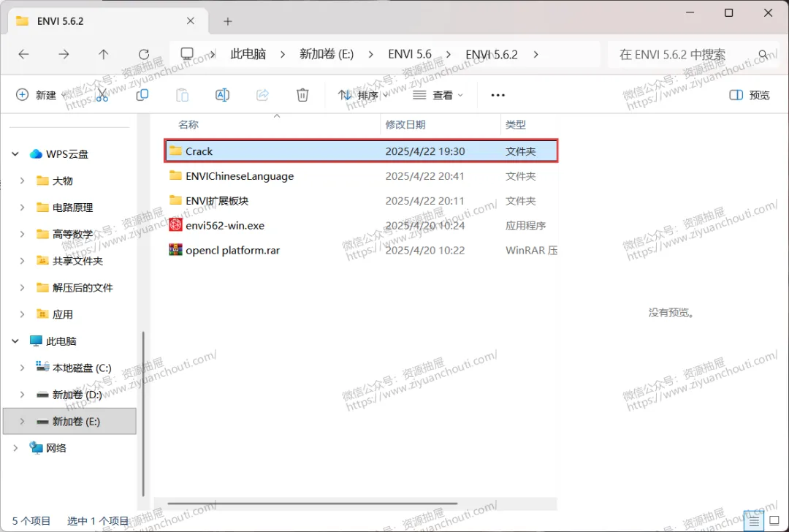This screenshot has width=789, height=532.
Task: Expand the 高等数学 folder node
Action: tap(22, 234)
